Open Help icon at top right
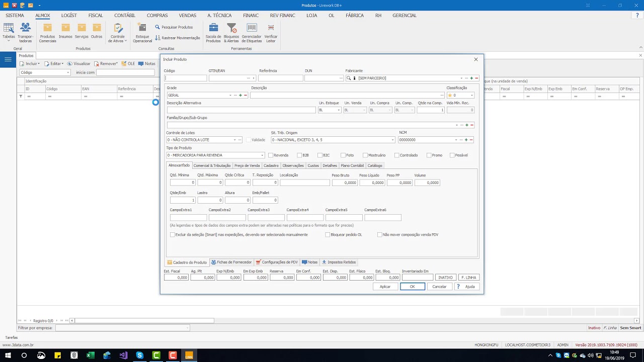This screenshot has height=362, width=644. [637, 16]
